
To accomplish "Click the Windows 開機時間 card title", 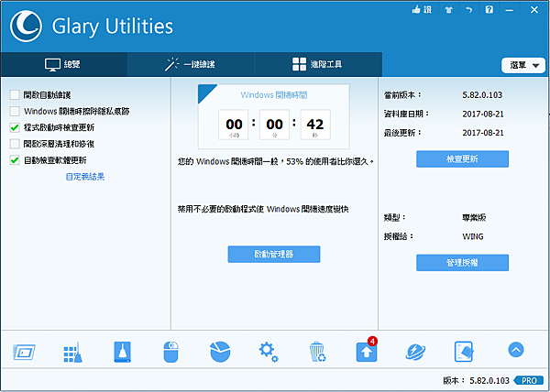I will (x=274, y=95).
